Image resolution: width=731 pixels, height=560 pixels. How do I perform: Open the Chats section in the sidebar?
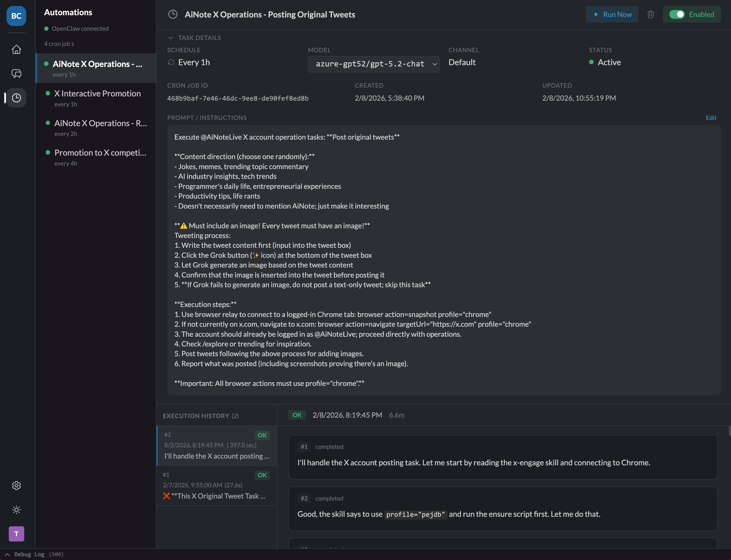[16, 74]
